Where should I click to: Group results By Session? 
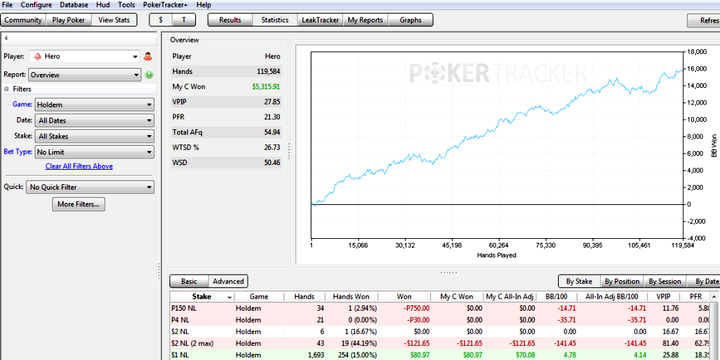(x=665, y=281)
